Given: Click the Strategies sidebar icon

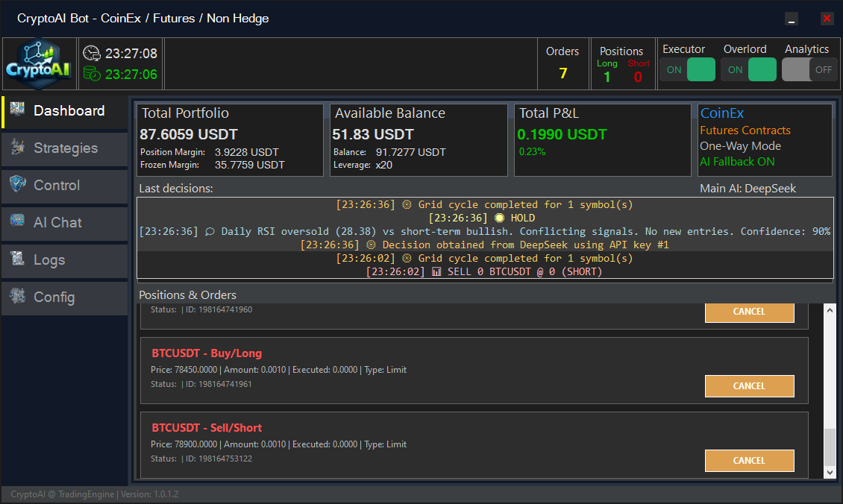Looking at the screenshot, I should 18,148.
